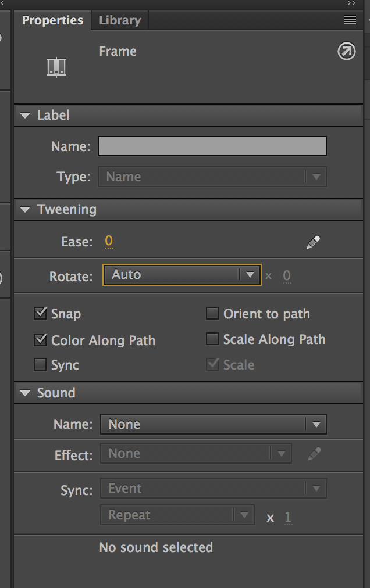
Task: Click the Ease value
Action: 109,242
